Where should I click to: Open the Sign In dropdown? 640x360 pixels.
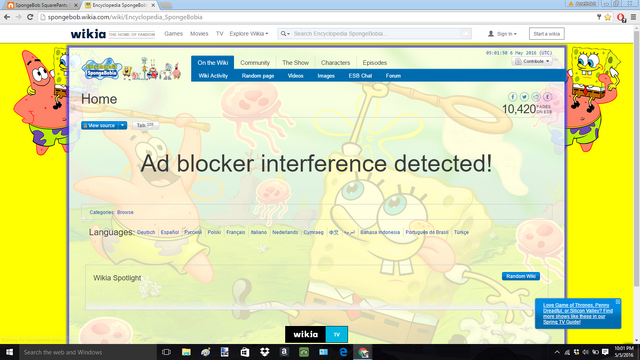[502, 33]
